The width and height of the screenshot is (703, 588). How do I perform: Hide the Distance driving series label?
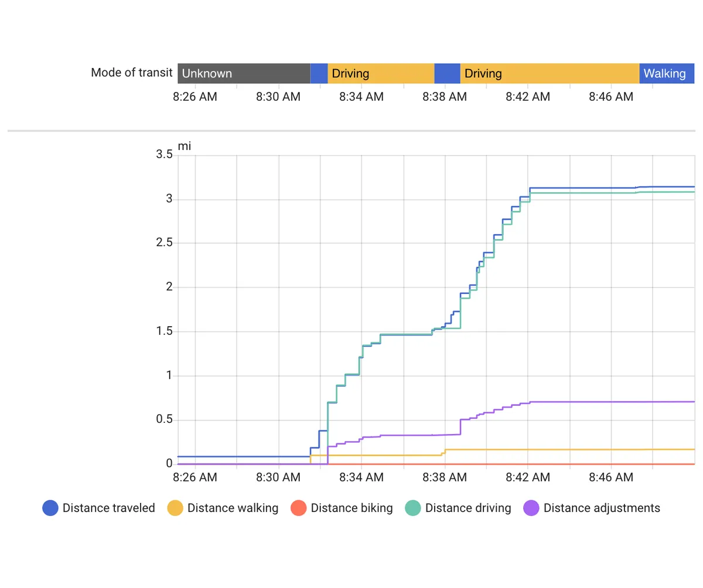[x=468, y=508]
